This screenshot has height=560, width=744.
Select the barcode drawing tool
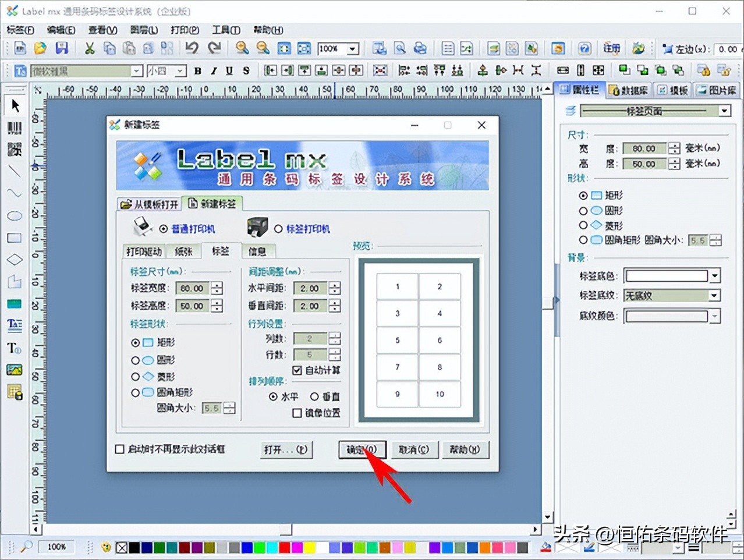[x=15, y=129]
